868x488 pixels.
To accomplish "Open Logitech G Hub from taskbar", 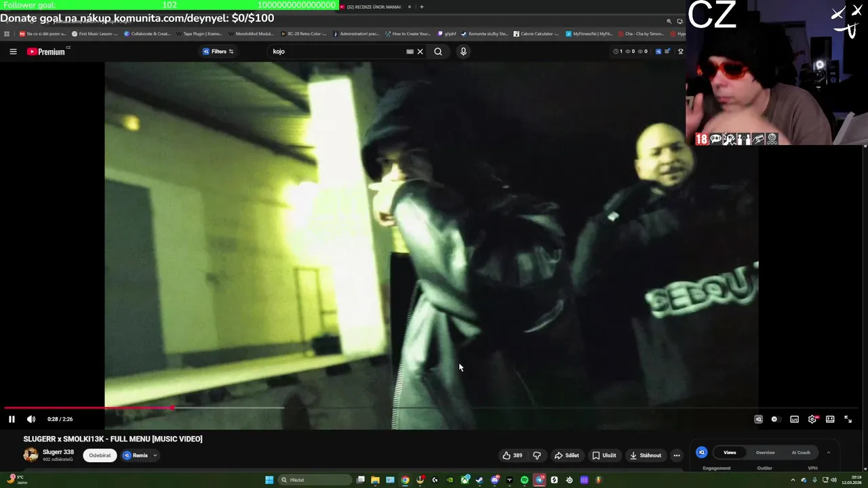I will click(x=435, y=480).
